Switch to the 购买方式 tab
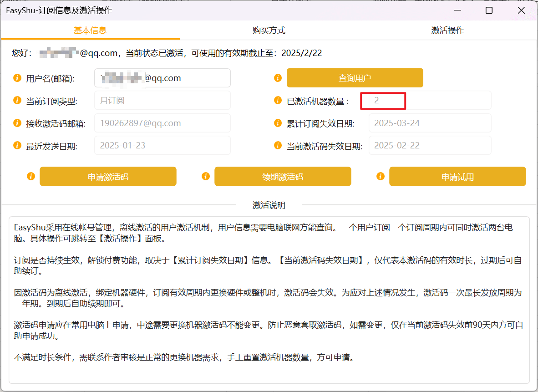 [269, 30]
